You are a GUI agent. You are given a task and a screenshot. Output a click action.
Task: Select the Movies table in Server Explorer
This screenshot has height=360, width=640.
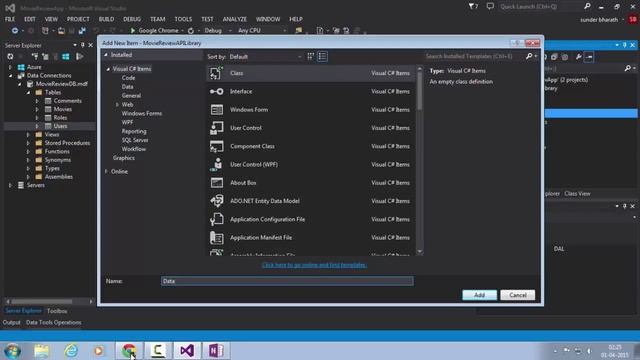click(x=62, y=109)
